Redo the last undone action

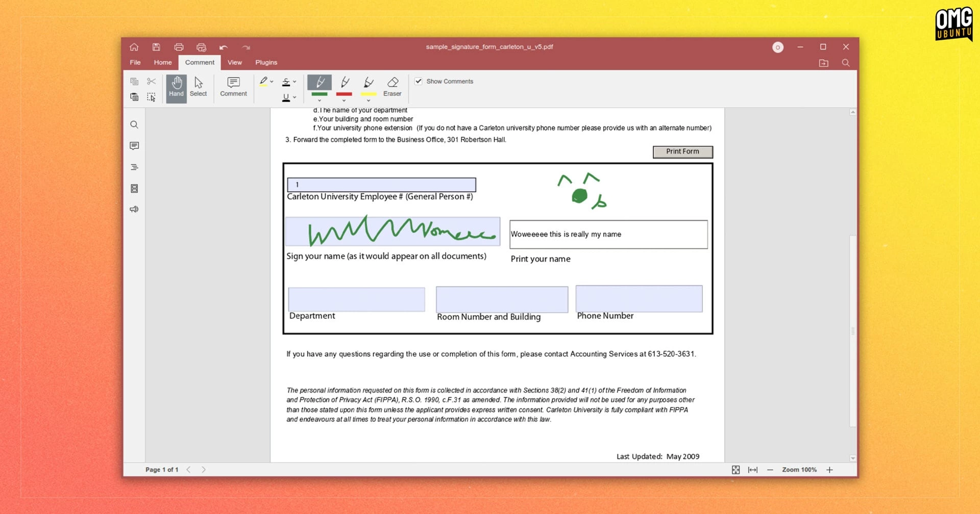point(246,47)
